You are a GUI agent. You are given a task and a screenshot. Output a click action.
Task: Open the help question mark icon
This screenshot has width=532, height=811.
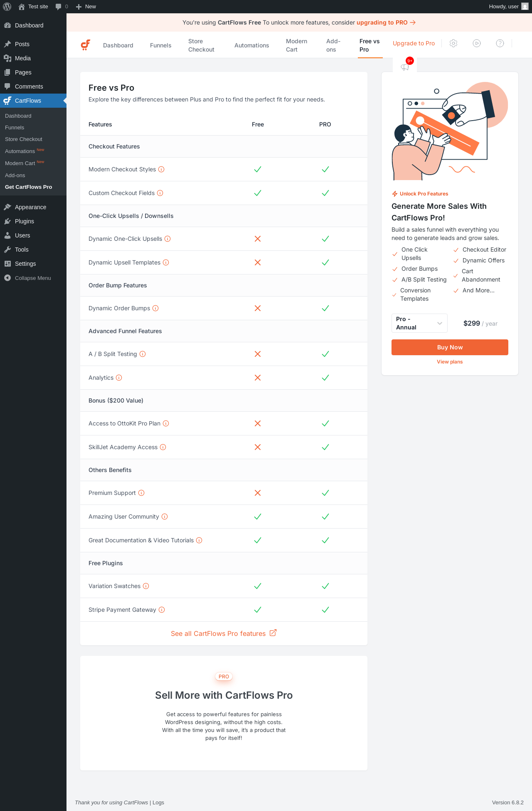coord(500,43)
